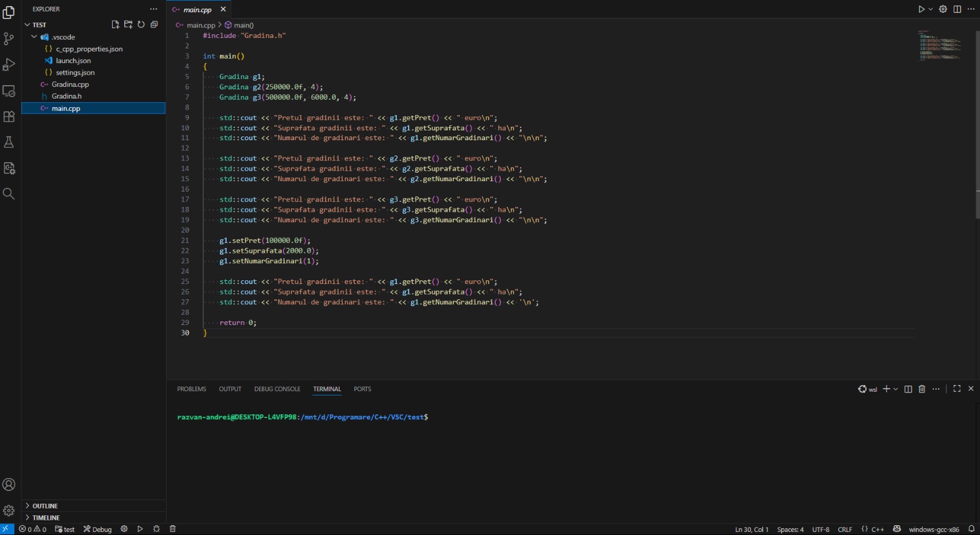Open the Search magnifier in activity bar
Screen dimensions: 980x535
(9, 194)
